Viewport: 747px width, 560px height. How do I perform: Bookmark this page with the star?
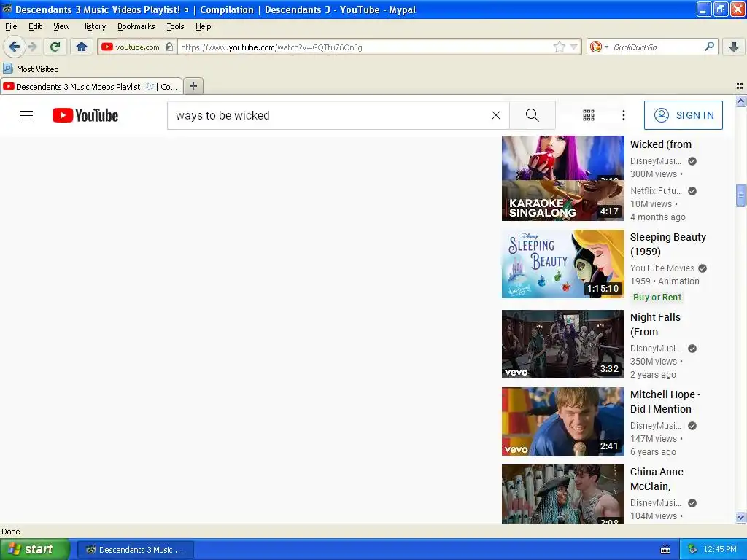[x=559, y=47]
